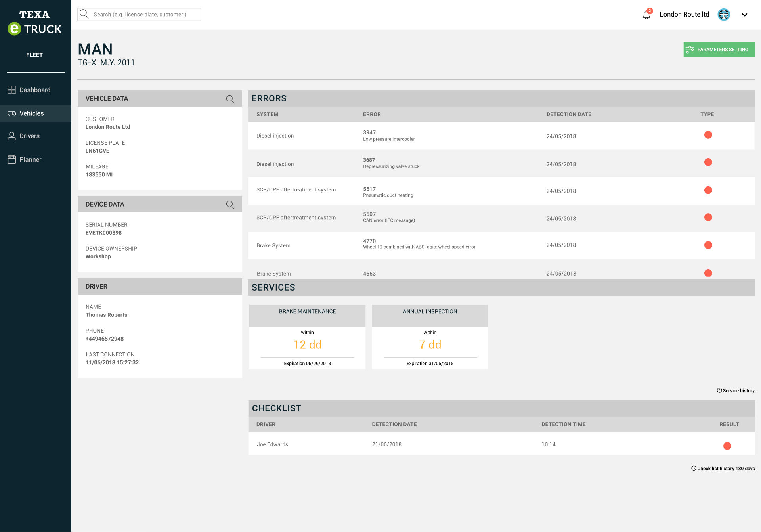Click the DETECTION DATE header in Errors
The height and width of the screenshot is (532, 761).
point(569,114)
